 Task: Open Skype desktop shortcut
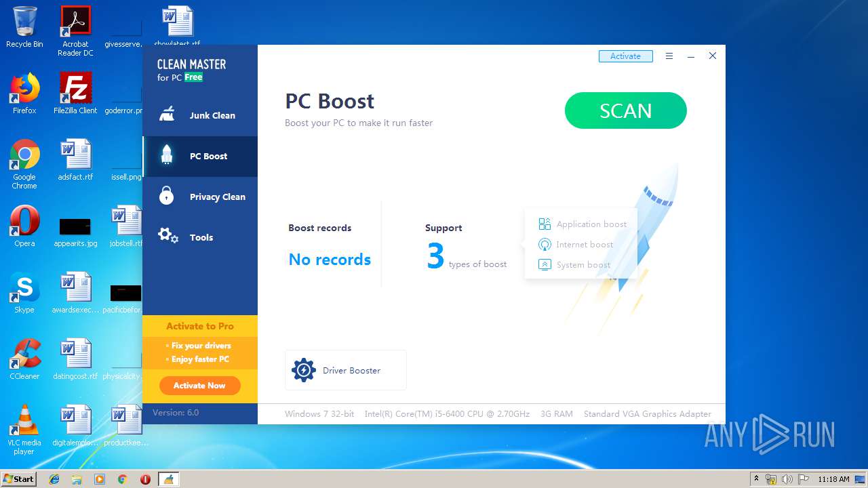click(24, 293)
